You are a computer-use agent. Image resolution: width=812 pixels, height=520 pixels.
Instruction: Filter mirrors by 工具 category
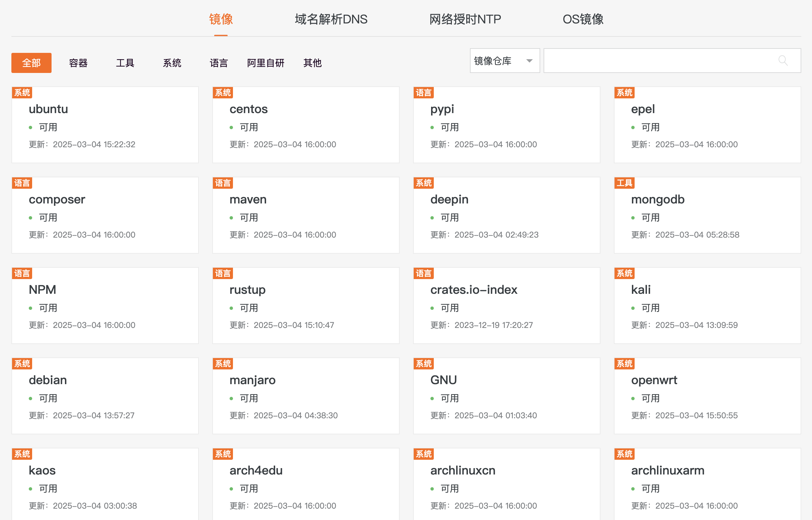(x=125, y=63)
